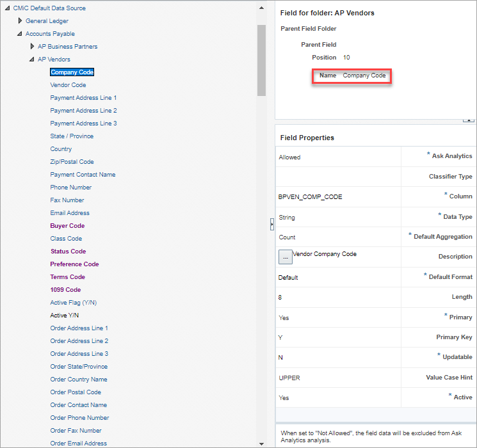The height and width of the screenshot is (448, 477).
Task: Collapse the Accounts Payable folder arrow
Action: coord(20,34)
